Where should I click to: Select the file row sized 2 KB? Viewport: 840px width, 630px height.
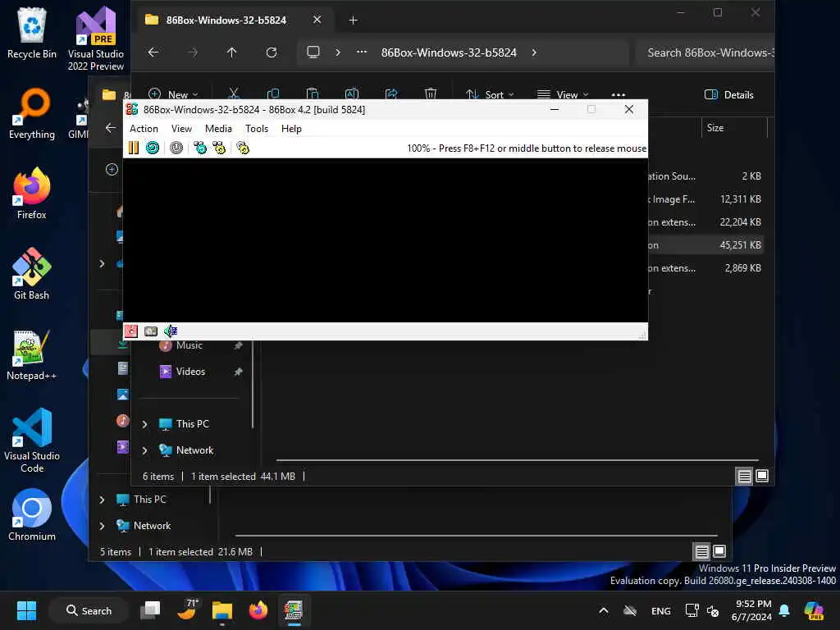[x=706, y=176]
